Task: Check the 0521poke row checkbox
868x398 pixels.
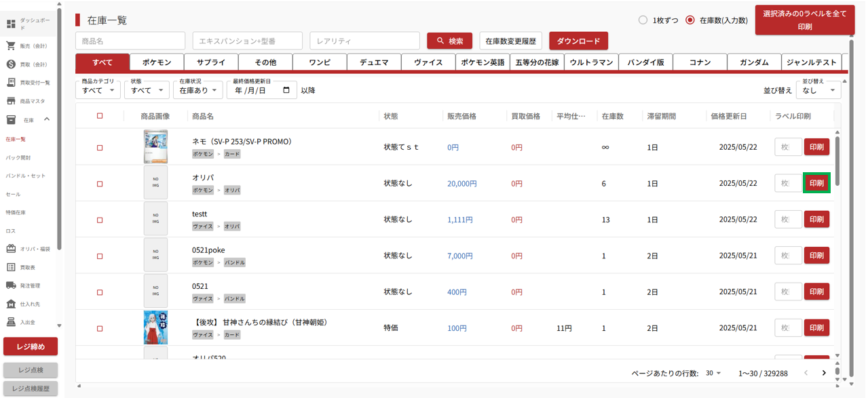Action: (100, 256)
